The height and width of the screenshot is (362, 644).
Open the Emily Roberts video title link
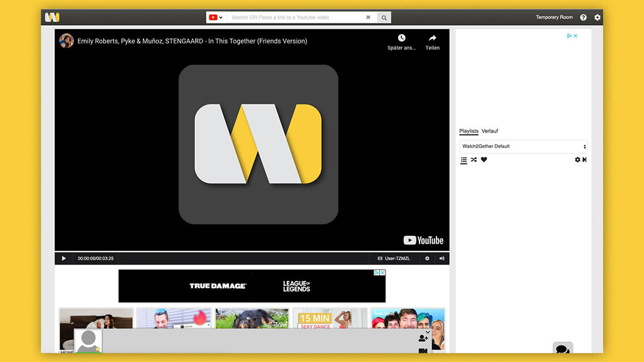click(192, 41)
